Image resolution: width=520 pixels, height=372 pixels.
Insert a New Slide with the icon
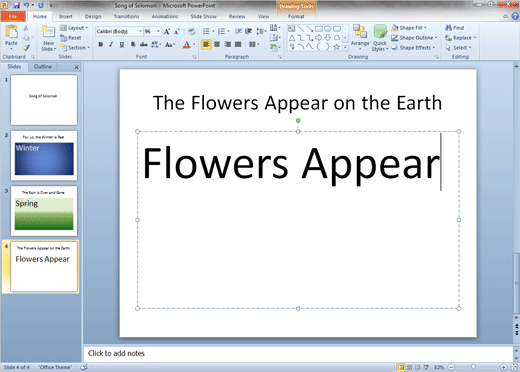48,32
